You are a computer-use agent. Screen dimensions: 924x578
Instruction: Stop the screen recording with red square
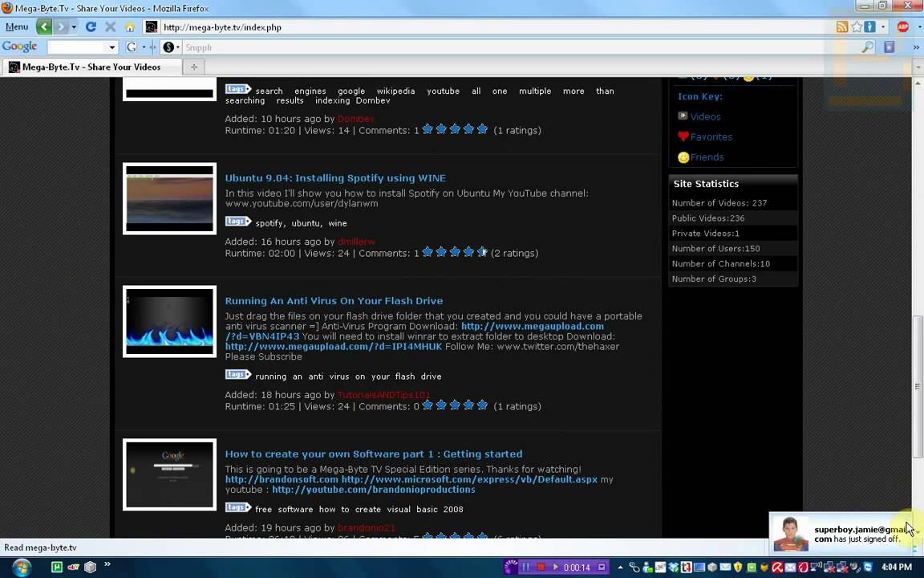[x=541, y=568]
